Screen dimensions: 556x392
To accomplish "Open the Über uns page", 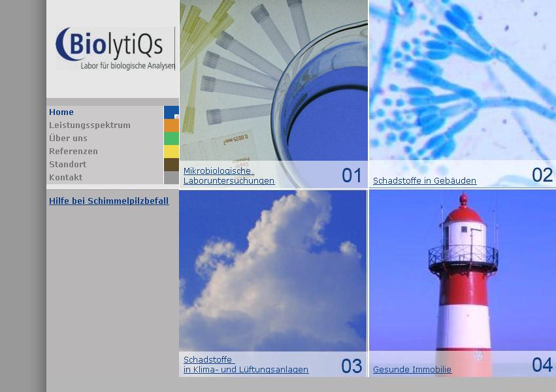I will point(68,139).
